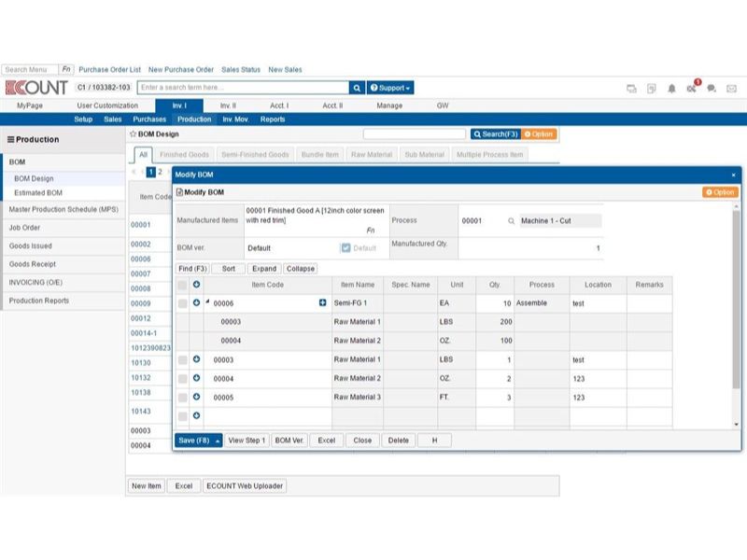Click the magnifier search button beside the search term box
This screenshot has height=560, width=747.
(357, 88)
